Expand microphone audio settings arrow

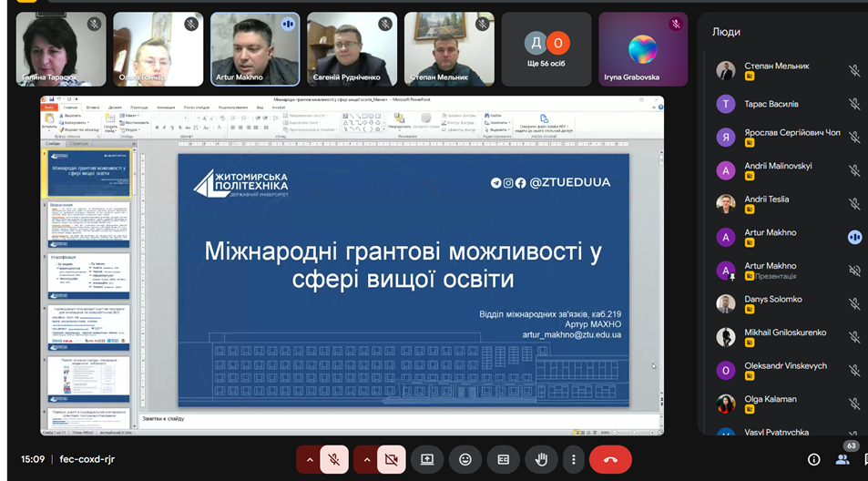pos(310,459)
